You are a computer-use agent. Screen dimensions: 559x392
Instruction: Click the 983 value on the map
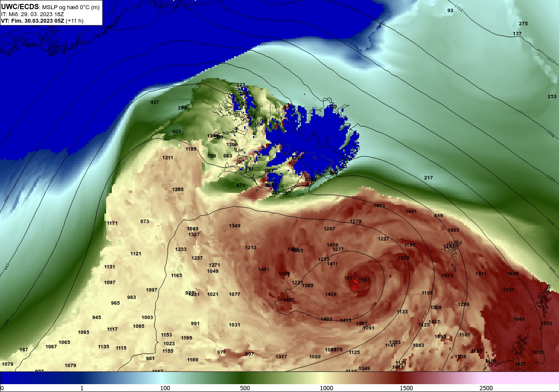point(131,297)
